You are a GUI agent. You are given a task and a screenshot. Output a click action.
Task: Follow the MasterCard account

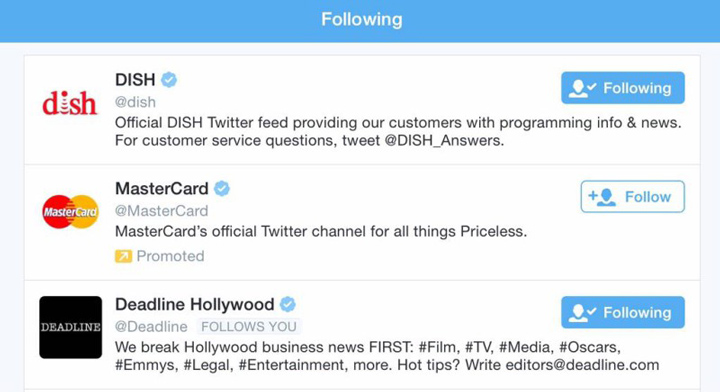pos(632,196)
